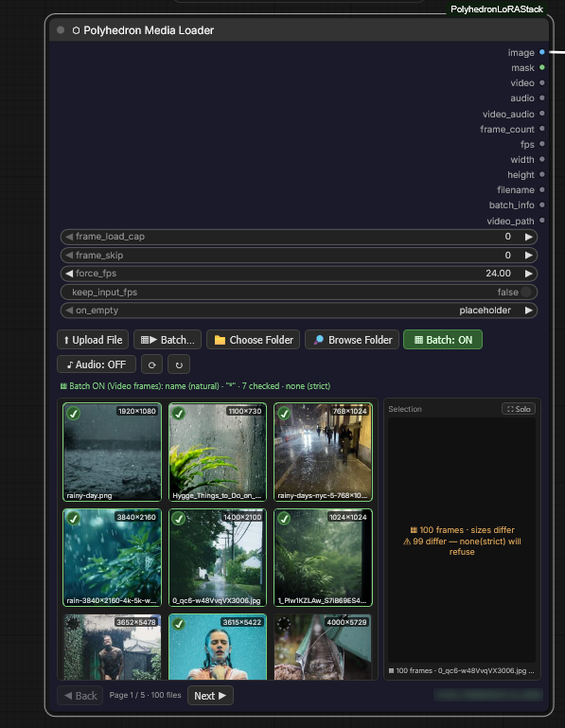
Task: Click the Upload File button
Action: pos(93,340)
